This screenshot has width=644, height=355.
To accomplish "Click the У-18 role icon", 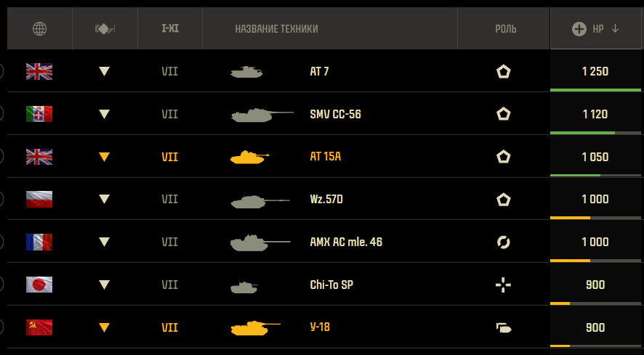I will (503, 327).
